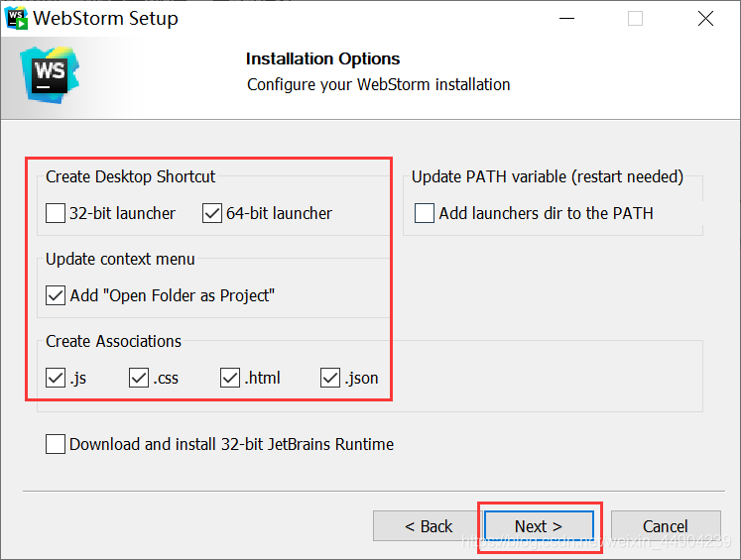
Task: Uncheck the .js association checkbox
Action: (56, 378)
